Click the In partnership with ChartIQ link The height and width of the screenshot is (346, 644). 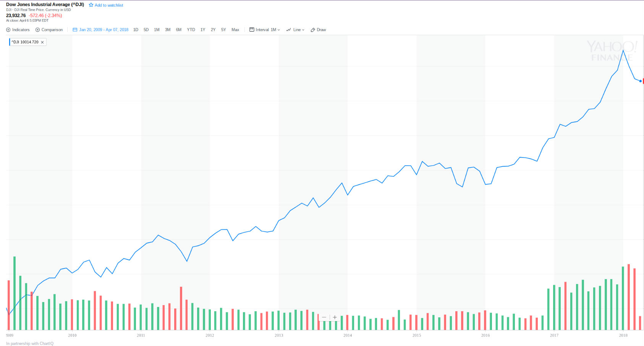click(30, 343)
